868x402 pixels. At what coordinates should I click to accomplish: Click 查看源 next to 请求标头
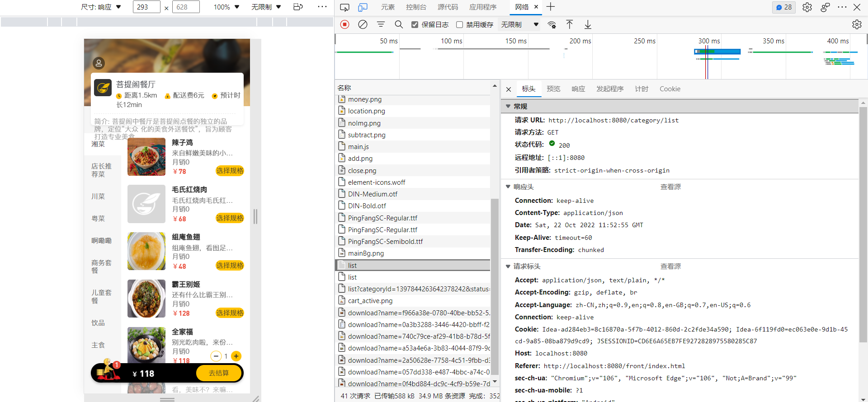pyautogui.click(x=670, y=266)
